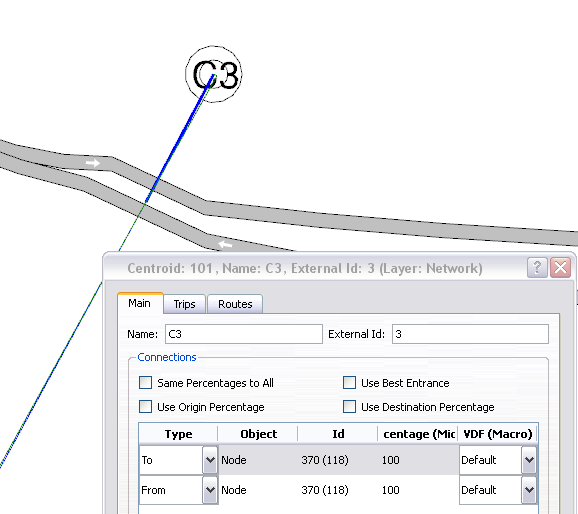Click the External Id input field

[470, 334]
